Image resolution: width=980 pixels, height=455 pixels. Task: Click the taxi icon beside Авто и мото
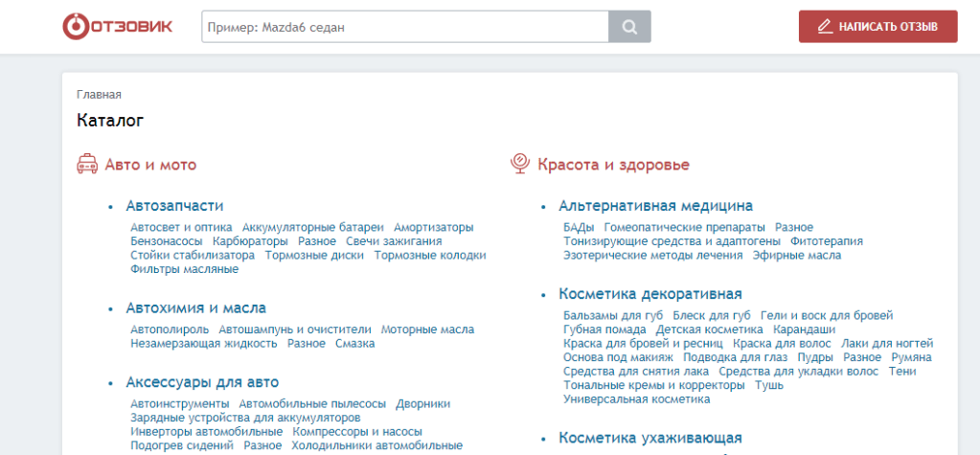(87, 165)
